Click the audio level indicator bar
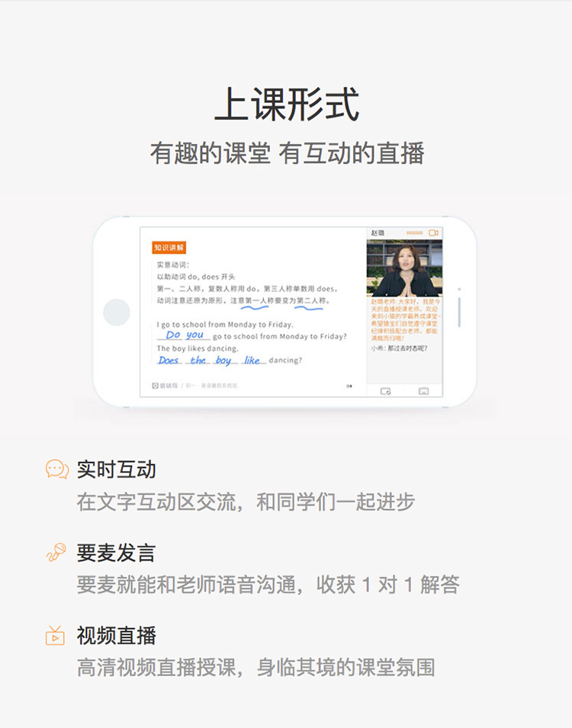Image resolution: width=572 pixels, height=728 pixels. coord(414,233)
